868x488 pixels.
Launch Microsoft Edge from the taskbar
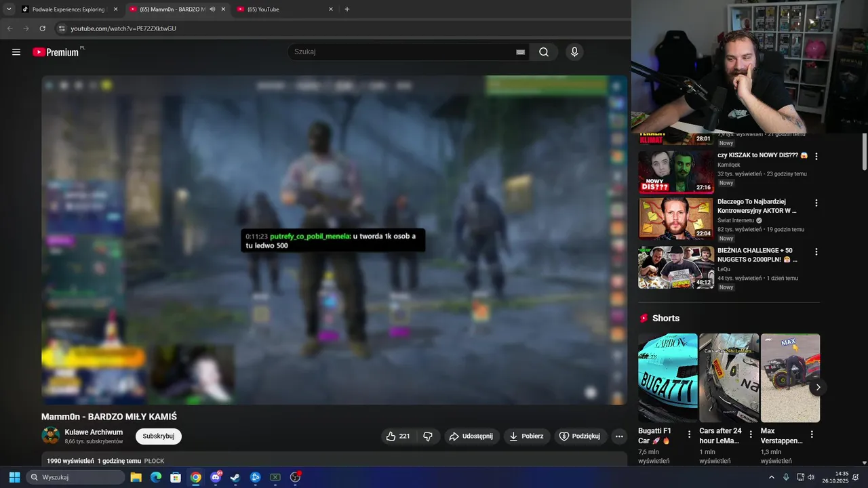[155, 477]
